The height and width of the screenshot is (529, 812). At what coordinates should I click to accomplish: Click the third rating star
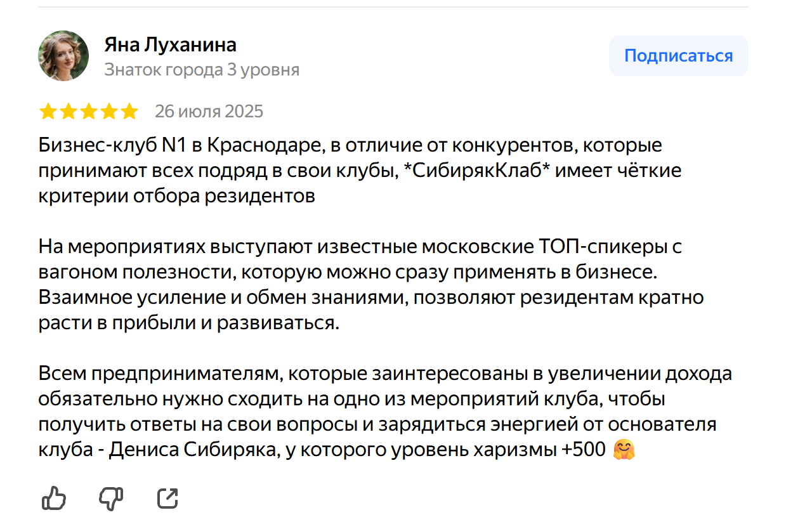coord(88,112)
